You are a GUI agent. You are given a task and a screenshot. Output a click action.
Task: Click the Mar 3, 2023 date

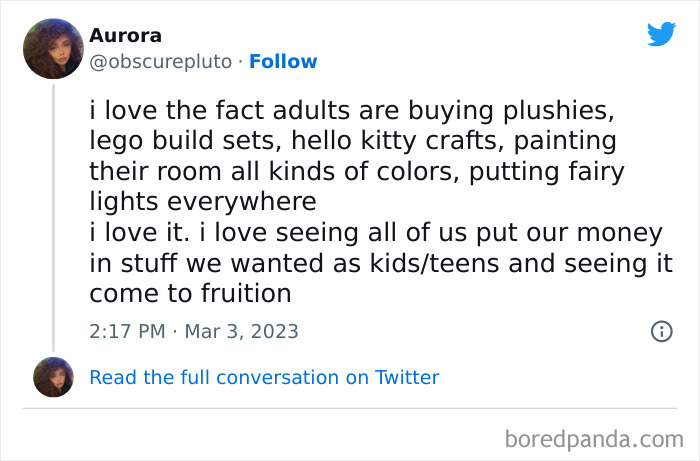[241, 331]
